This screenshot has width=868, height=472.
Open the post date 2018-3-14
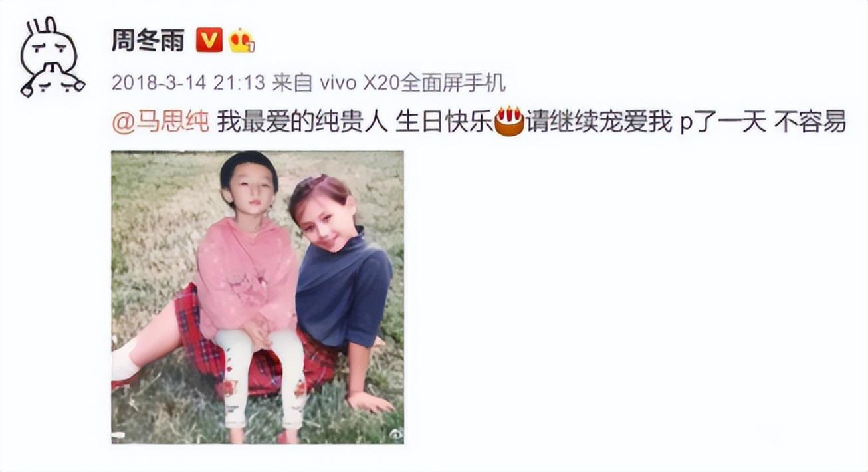tap(159, 83)
